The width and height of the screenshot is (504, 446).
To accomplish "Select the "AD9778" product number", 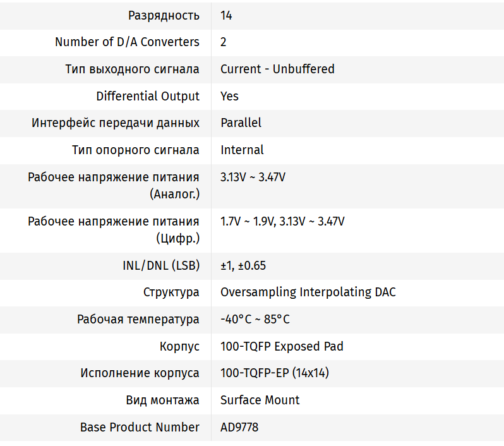I will [239, 427].
